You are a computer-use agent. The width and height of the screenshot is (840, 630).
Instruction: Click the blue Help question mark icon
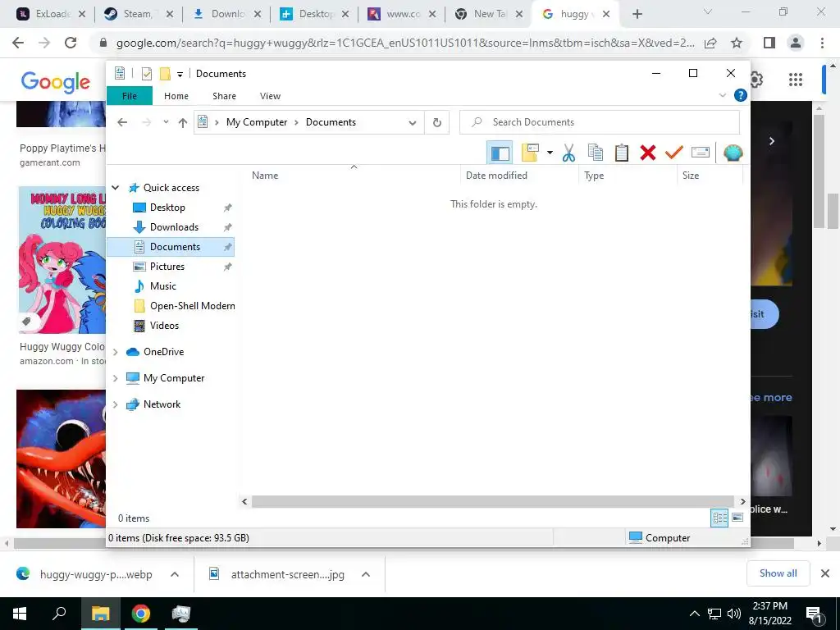click(x=741, y=95)
